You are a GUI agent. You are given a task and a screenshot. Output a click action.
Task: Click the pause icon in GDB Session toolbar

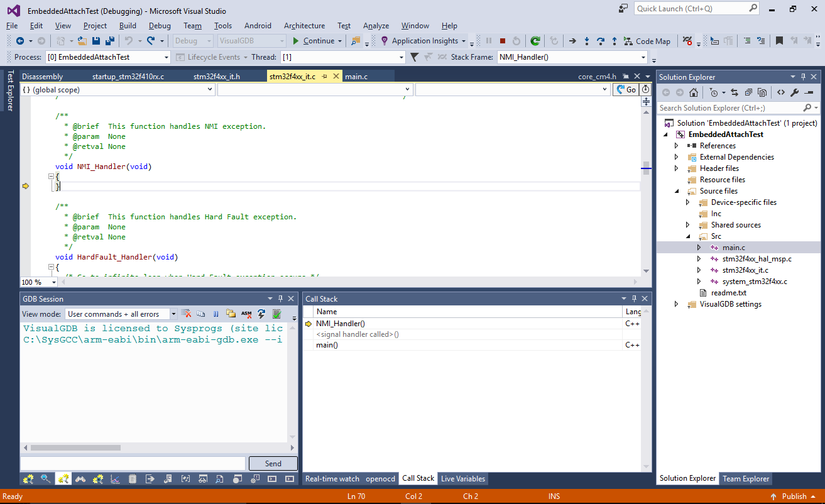216,314
